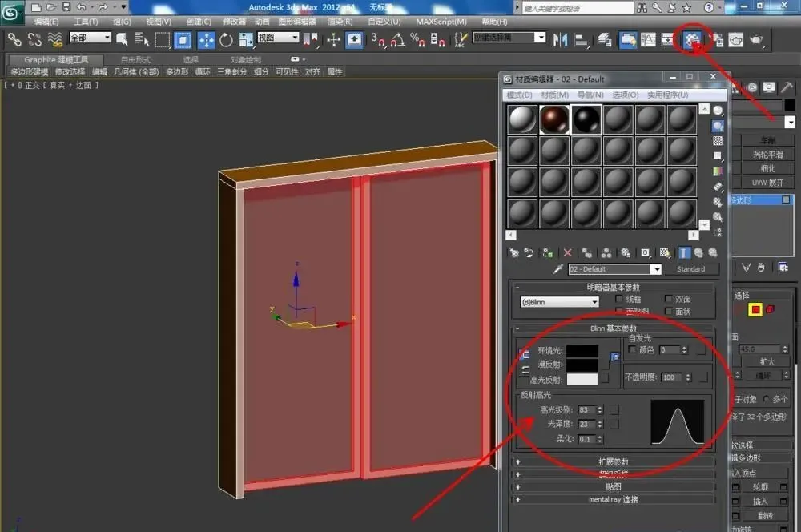Click the Standard material type button
Viewport: 801px width, 532px height.
pyautogui.click(x=690, y=269)
